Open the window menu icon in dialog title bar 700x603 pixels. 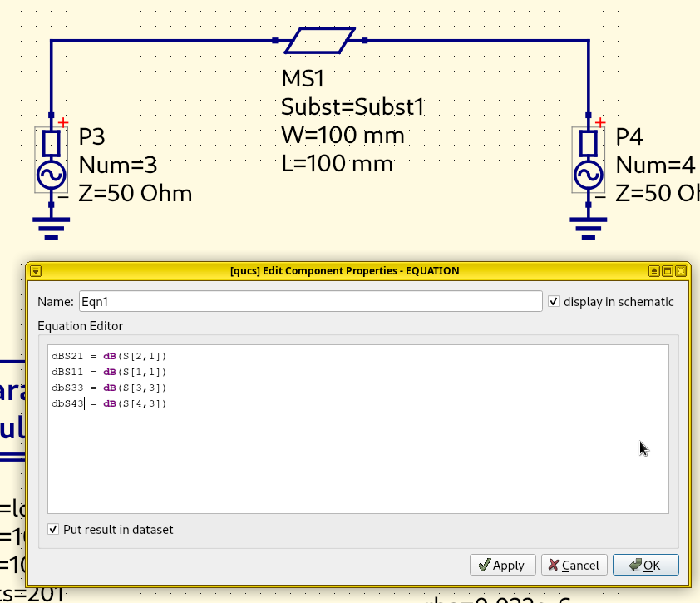click(x=36, y=271)
